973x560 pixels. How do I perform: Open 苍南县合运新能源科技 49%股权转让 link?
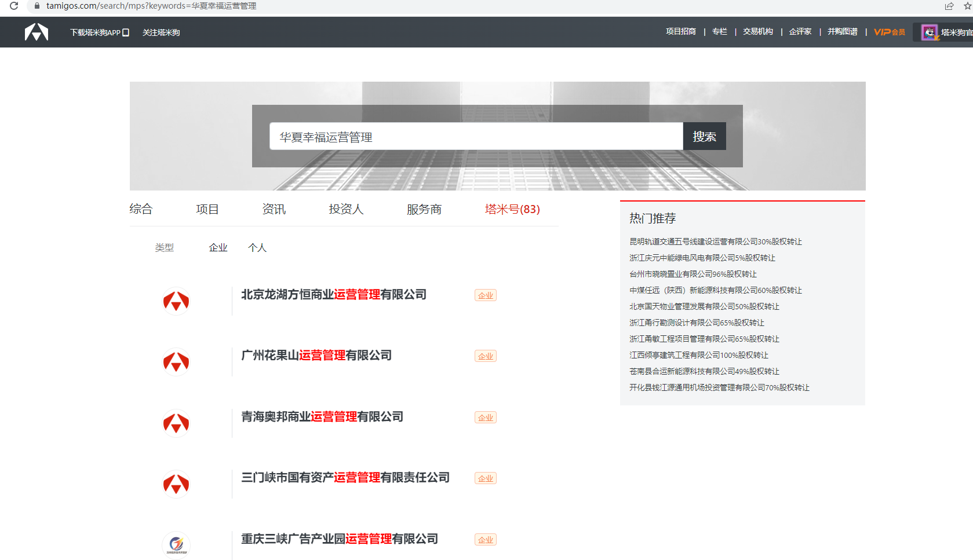pos(705,371)
